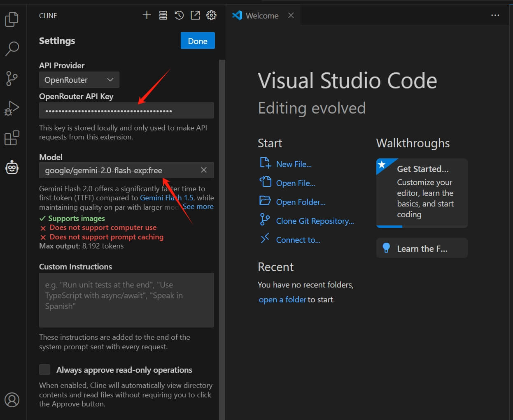Click the lightbulb icon on Learn the Fundamentals

tap(386, 248)
